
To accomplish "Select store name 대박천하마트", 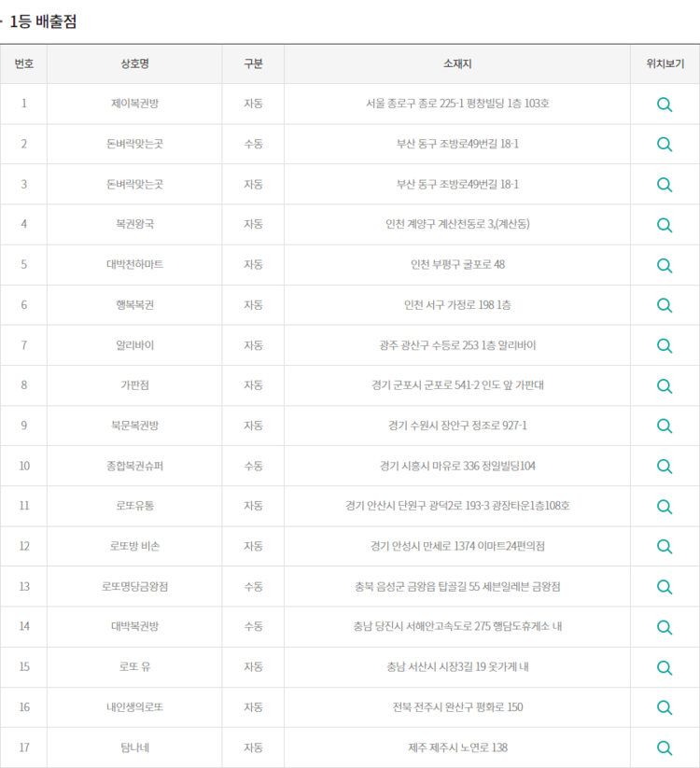I will (134, 264).
